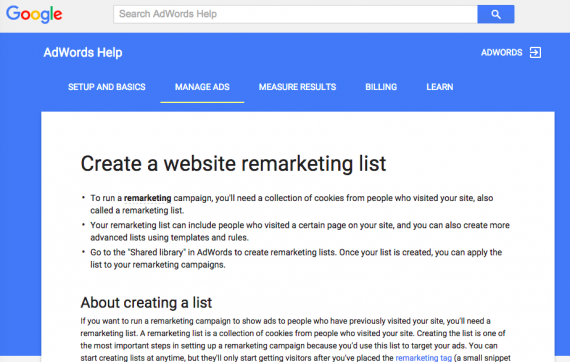Click the heading Create a website remarketing list
Viewport: 570px width, 362px height.
(233, 164)
